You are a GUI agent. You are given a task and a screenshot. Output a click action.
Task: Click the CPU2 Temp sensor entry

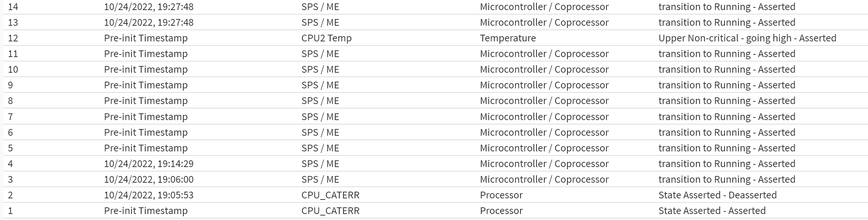(x=326, y=38)
